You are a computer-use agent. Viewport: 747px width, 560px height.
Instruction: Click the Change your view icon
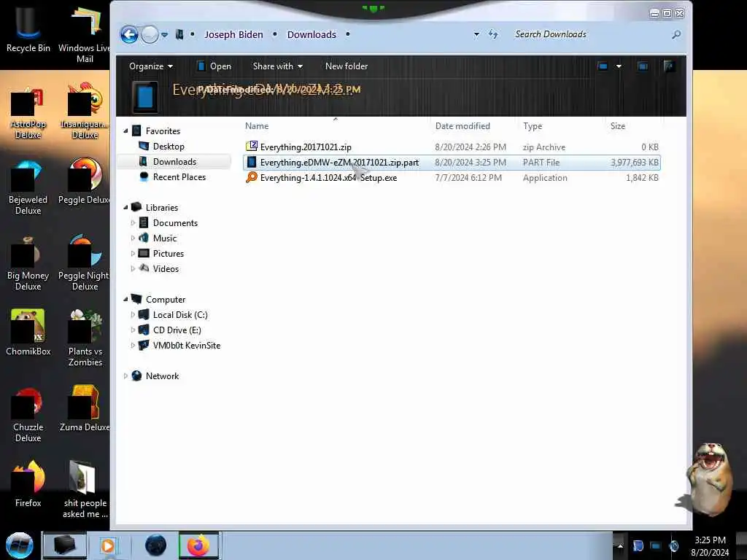pos(603,66)
